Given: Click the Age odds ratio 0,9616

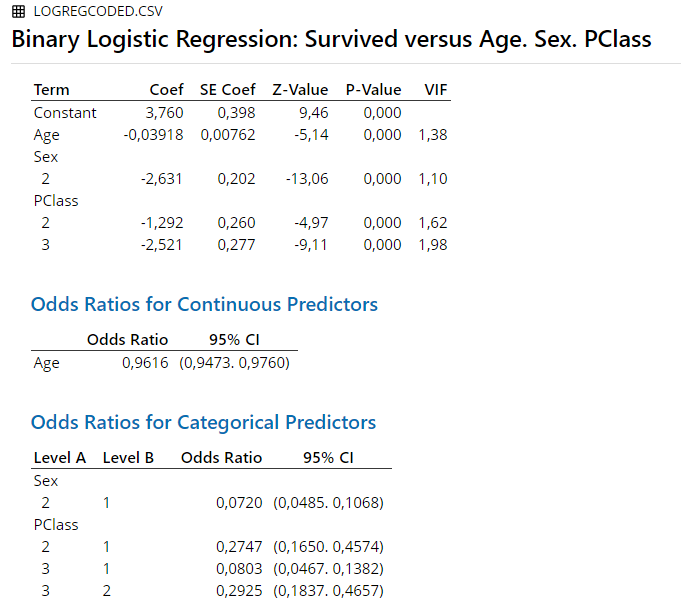Looking at the screenshot, I should (x=145, y=363).
